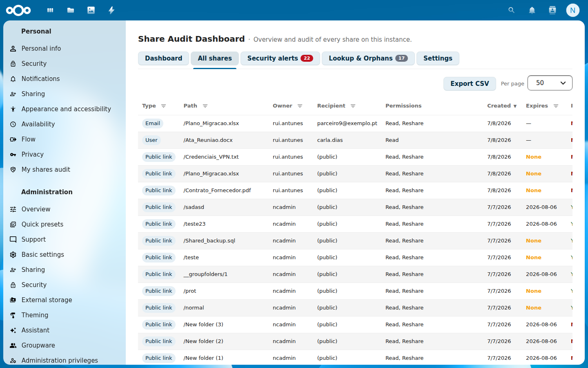Open the Settings tab
The image size is (588, 368).
click(x=438, y=58)
